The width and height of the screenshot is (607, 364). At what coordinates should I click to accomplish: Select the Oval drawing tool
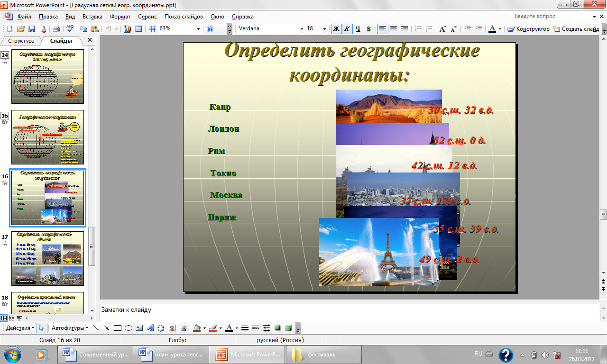[128, 328]
